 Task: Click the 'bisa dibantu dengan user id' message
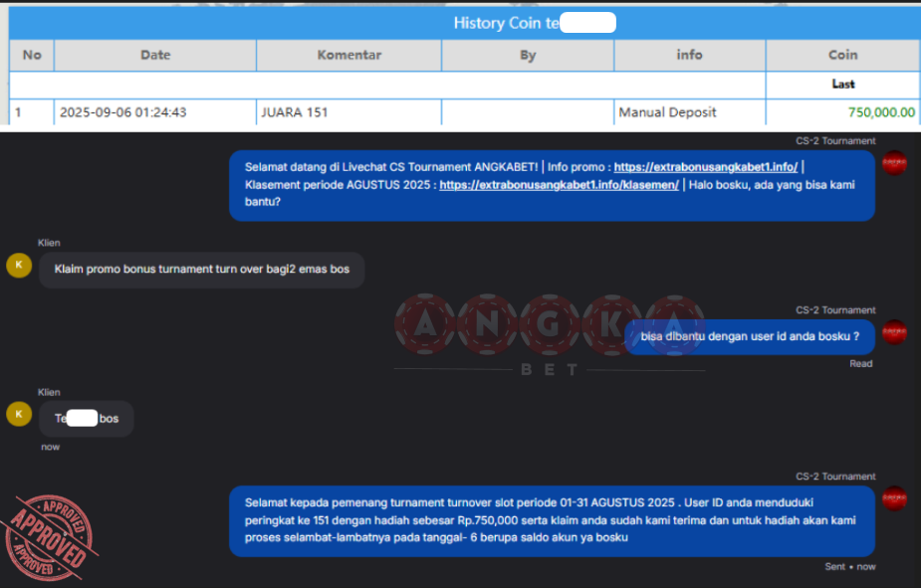coord(750,337)
